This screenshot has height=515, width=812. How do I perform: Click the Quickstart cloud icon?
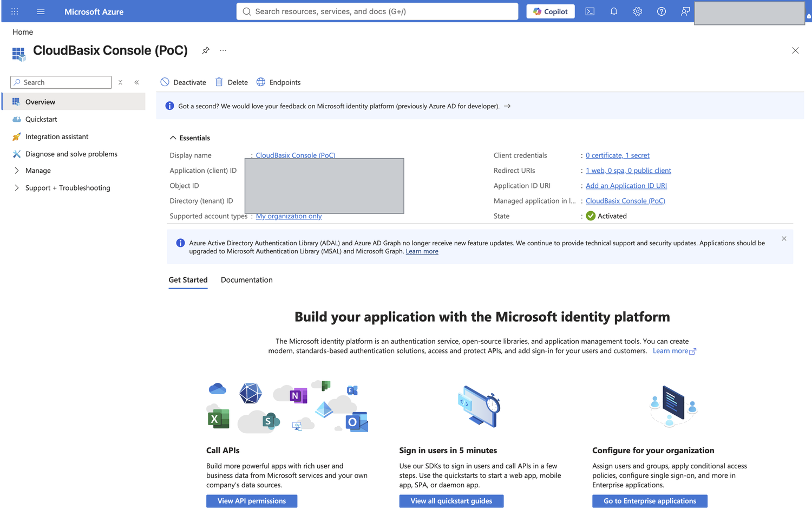(16, 119)
